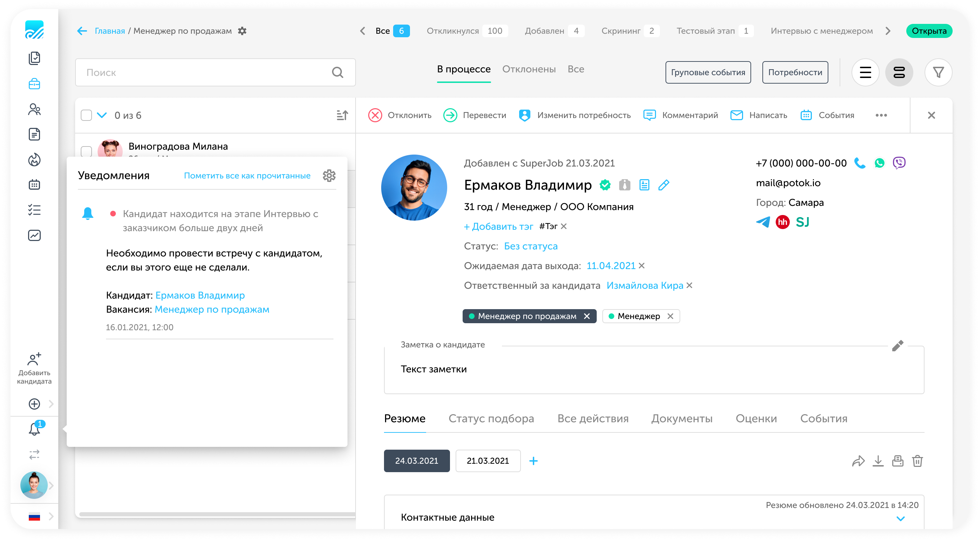Click the SJ SuperJob icon

click(x=802, y=222)
